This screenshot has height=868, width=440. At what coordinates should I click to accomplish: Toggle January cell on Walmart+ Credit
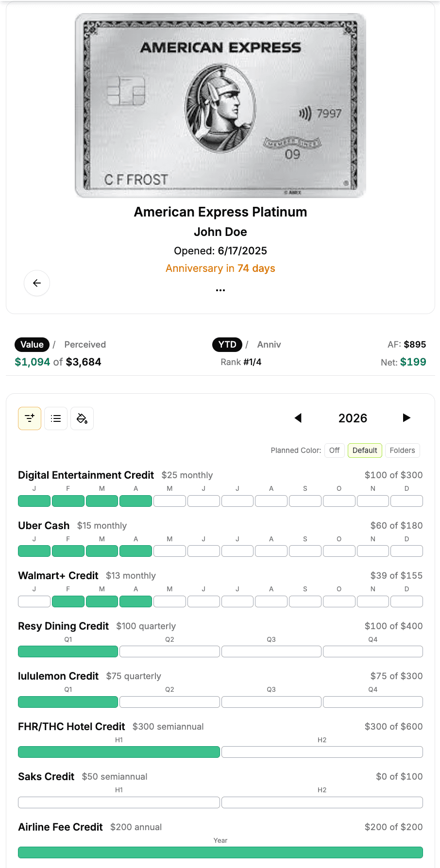[x=34, y=601]
